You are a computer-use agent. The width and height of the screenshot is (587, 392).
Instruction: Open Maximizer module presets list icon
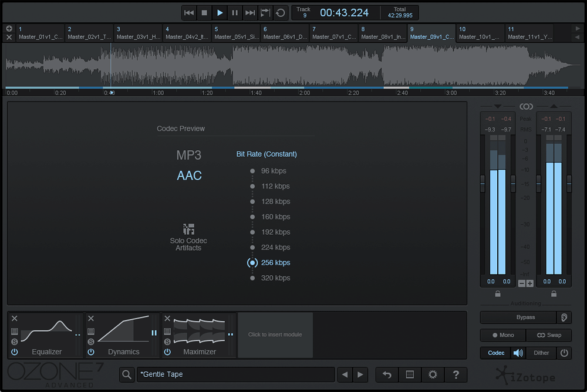point(167,332)
